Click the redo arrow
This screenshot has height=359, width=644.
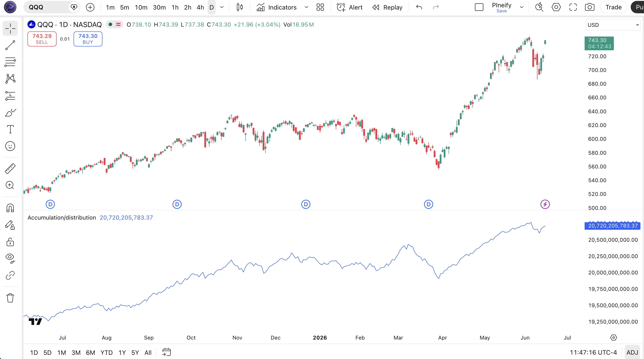(436, 7)
